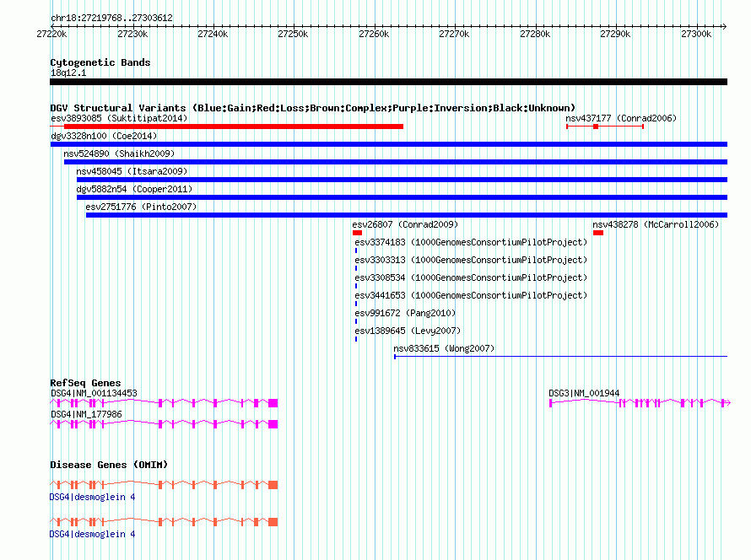
Task: Click the small red esv26807 loss block
Action: (357, 233)
